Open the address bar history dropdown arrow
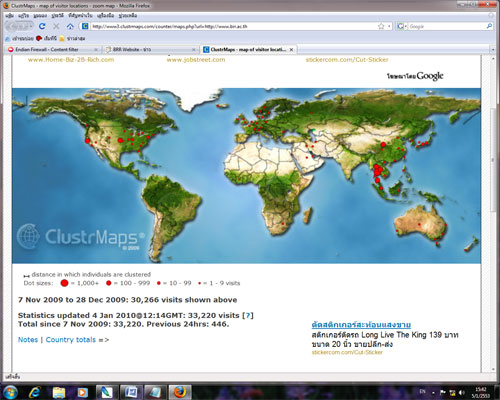This screenshot has height=400, width=500. pyautogui.click(x=389, y=26)
